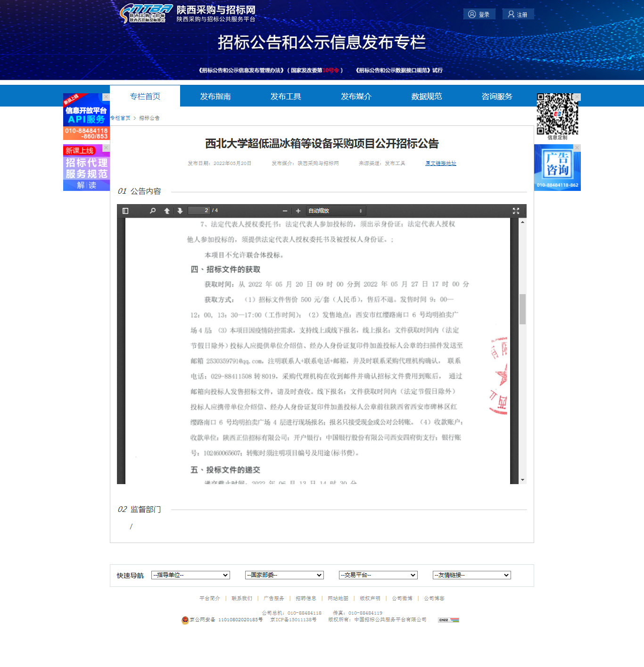Expand the 交易平台 dropdown
Viewport: 644px width, 667px height.
coord(378,575)
